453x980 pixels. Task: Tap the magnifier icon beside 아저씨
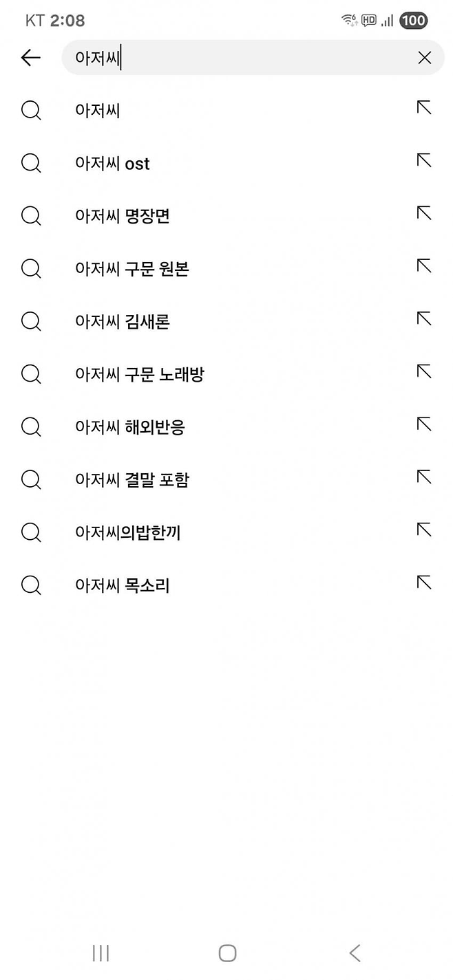tap(31, 110)
